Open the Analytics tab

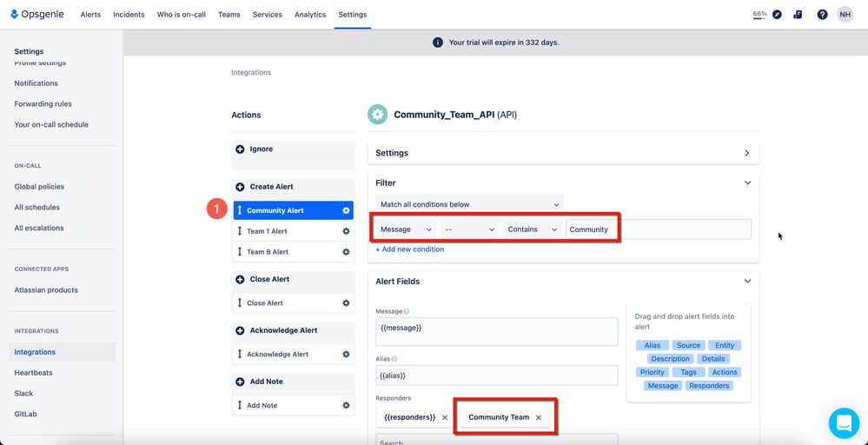[310, 15]
